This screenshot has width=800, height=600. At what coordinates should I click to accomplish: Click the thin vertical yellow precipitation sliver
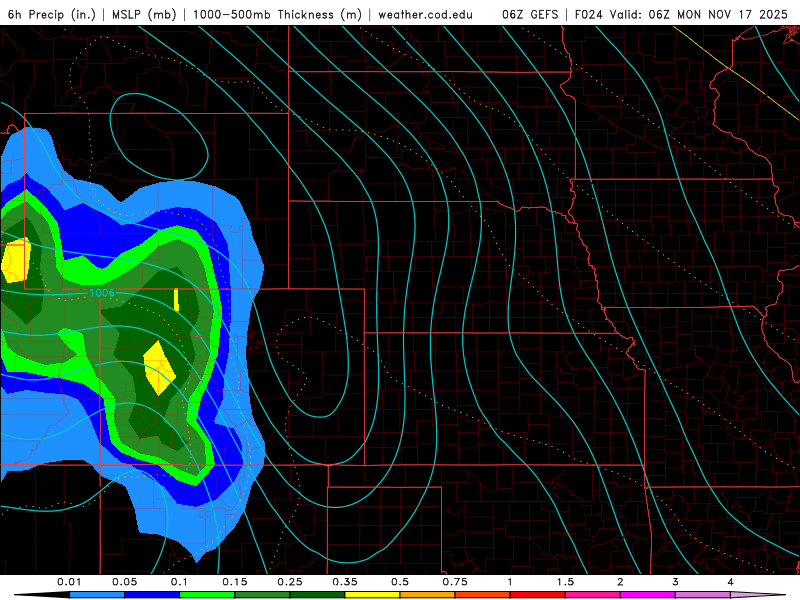177,300
